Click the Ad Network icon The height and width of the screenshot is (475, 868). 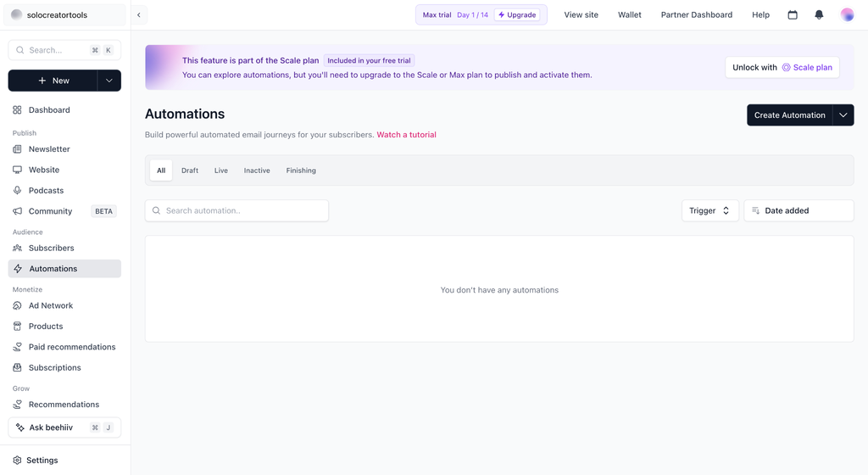[17, 305]
